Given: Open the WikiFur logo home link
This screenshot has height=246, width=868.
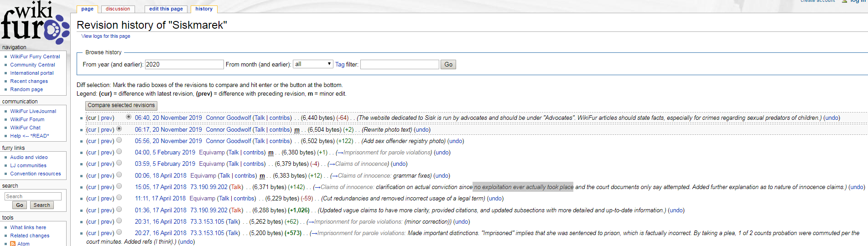Looking at the screenshot, I should (35, 22).
